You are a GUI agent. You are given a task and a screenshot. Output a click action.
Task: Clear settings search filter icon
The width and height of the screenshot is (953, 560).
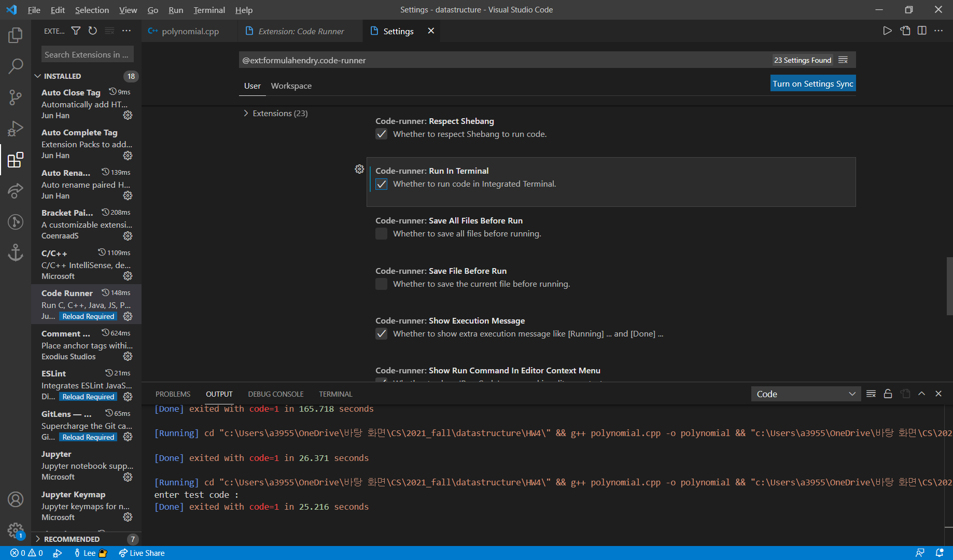point(843,60)
